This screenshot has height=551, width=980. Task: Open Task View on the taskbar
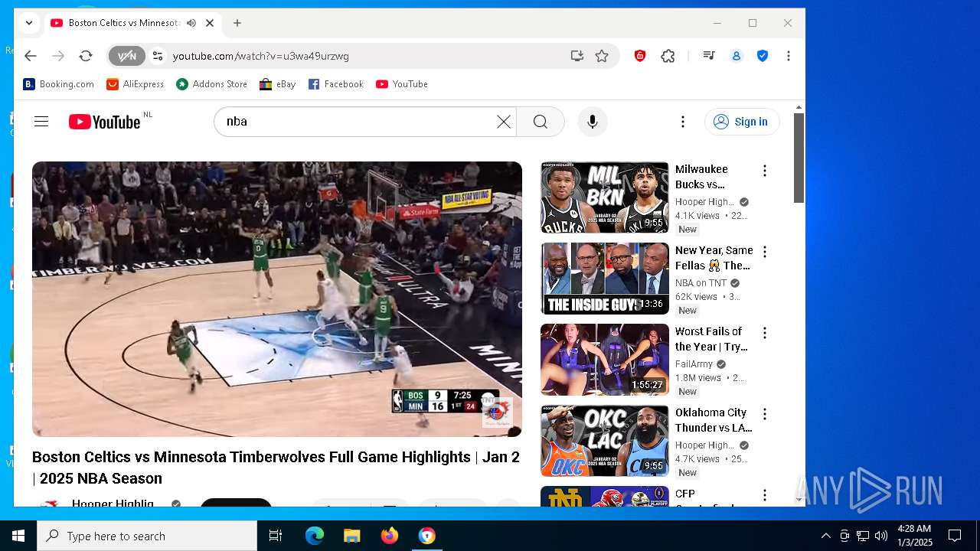point(276,536)
